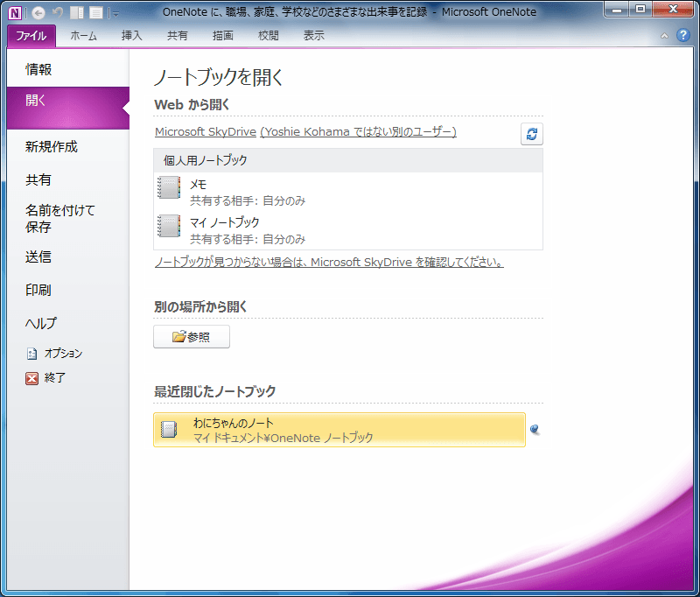
Task: Click the Yoshie Kohama ではない別のユーザー link
Action: (358, 131)
